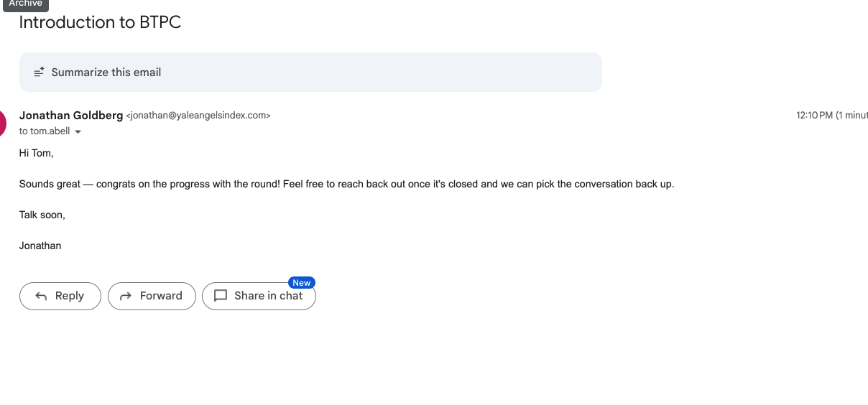The width and height of the screenshot is (868, 405).
Task: Reply to Jonathan's message
Action: (60, 296)
